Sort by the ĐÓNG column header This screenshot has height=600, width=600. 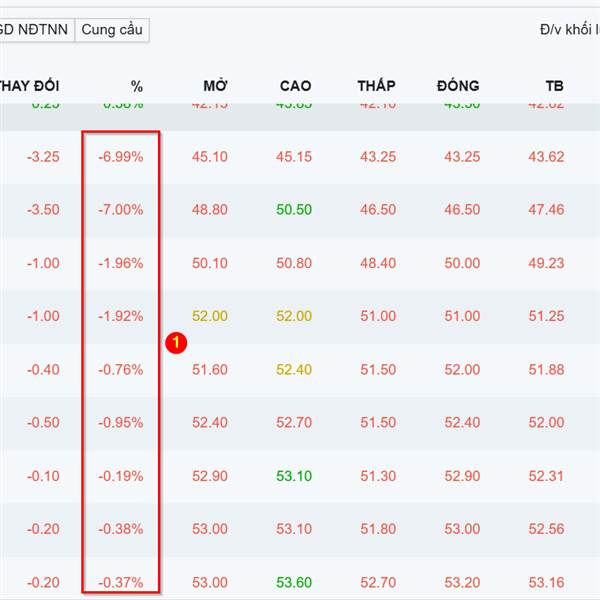coord(458,86)
